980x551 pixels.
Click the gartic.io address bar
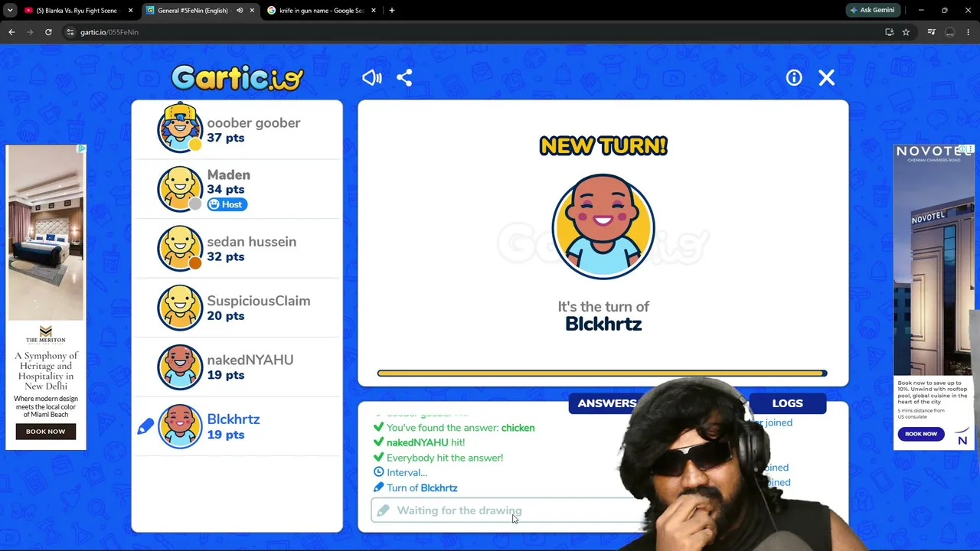tap(475, 32)
